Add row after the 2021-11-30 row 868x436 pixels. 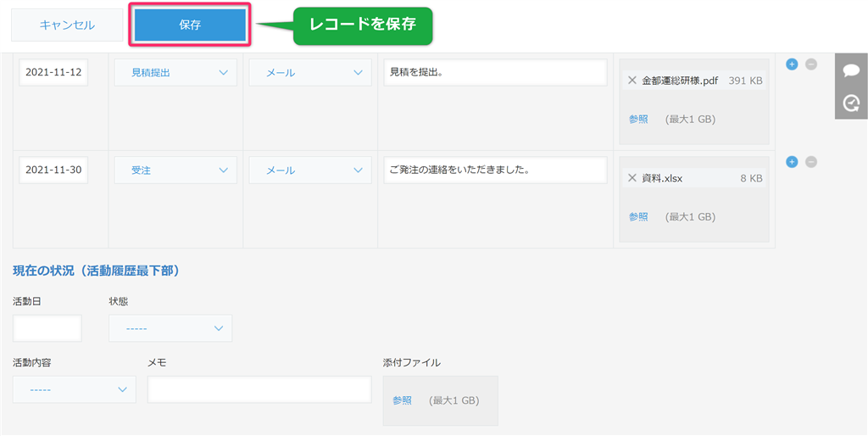coord(792,162)
